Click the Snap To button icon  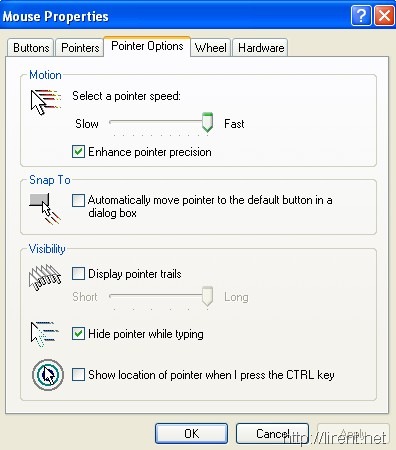(x=45, y=209)
